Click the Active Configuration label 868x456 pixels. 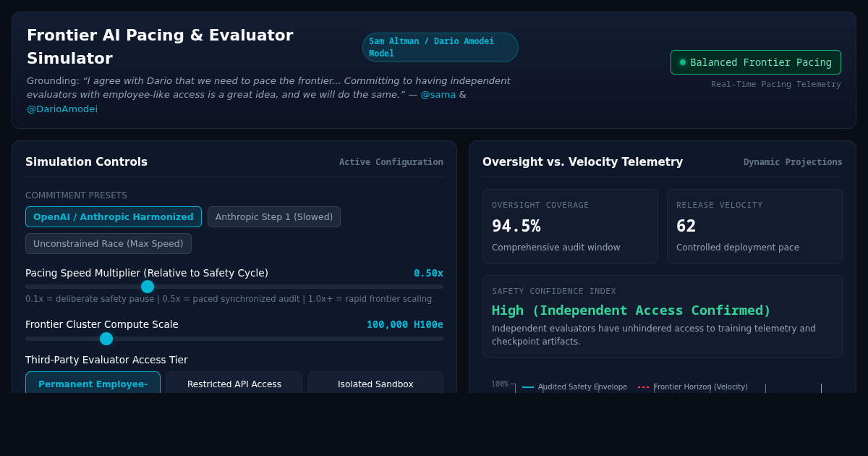pyautogui.click(x=391, y=162)
